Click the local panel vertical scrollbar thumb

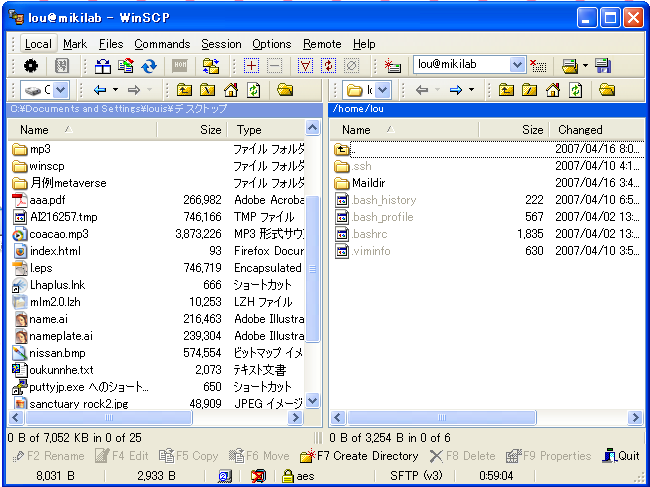point(313,269)
